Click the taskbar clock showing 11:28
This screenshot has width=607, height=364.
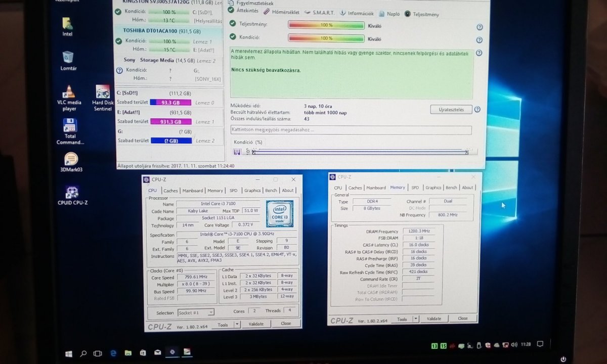coord(526,345)
